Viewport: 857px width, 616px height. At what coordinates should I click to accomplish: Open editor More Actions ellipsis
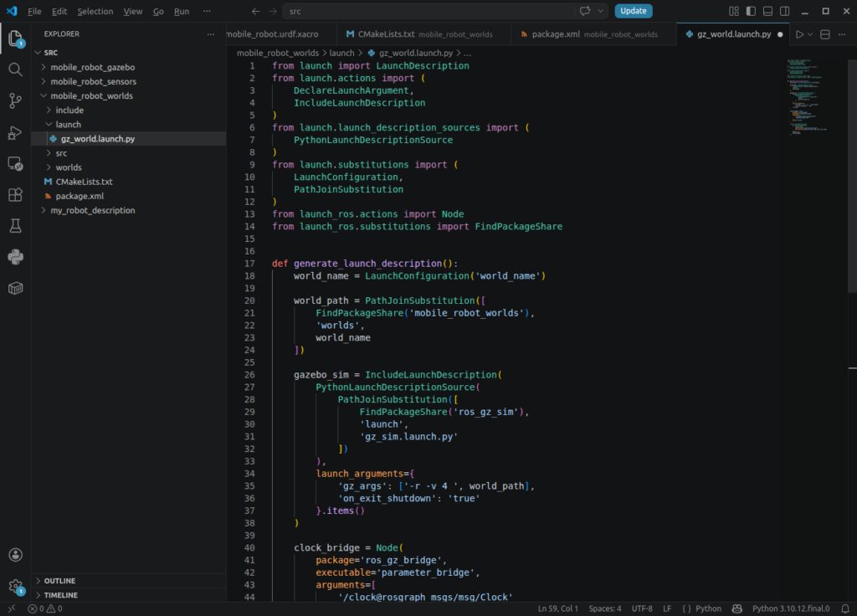click(842, 34)
